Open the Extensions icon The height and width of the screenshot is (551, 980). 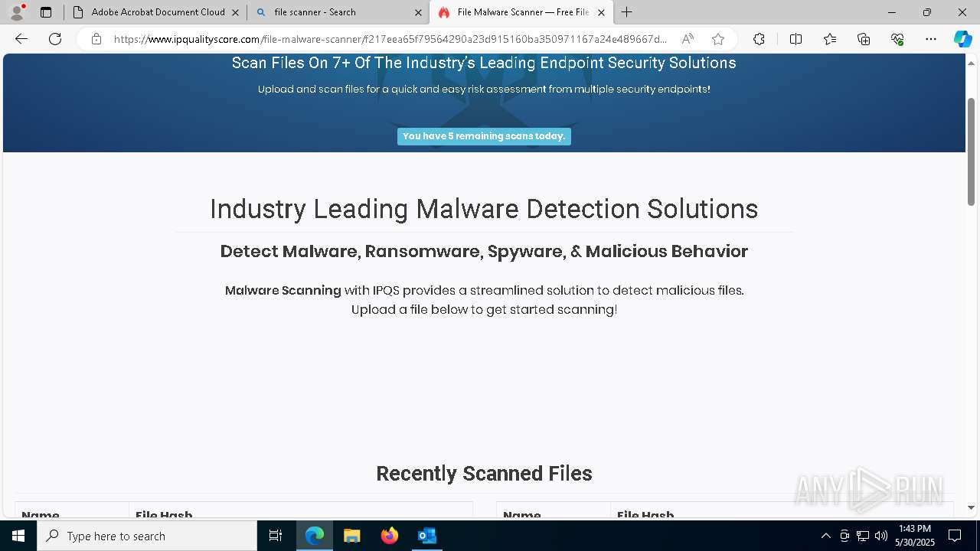coord(759,39)
